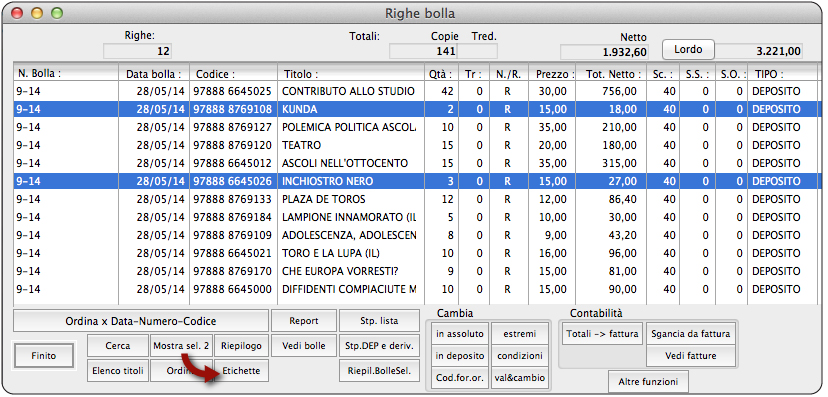
Task: Open the Report button
Action: (x=304, y=320)
